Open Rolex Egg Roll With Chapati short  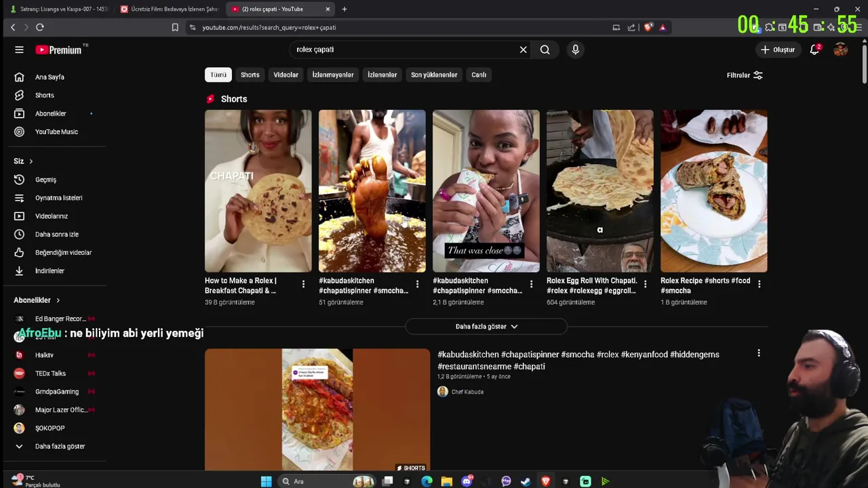[600, 191]
